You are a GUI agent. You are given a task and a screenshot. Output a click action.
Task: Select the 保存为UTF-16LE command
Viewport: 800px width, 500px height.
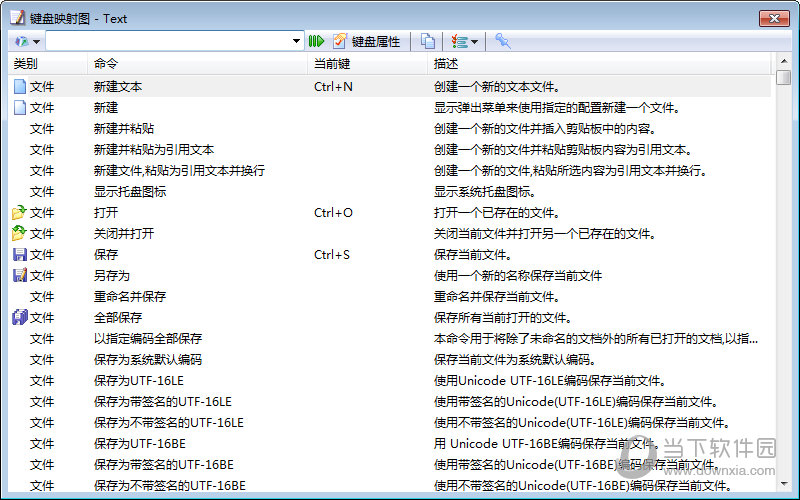tap(139, 381)
